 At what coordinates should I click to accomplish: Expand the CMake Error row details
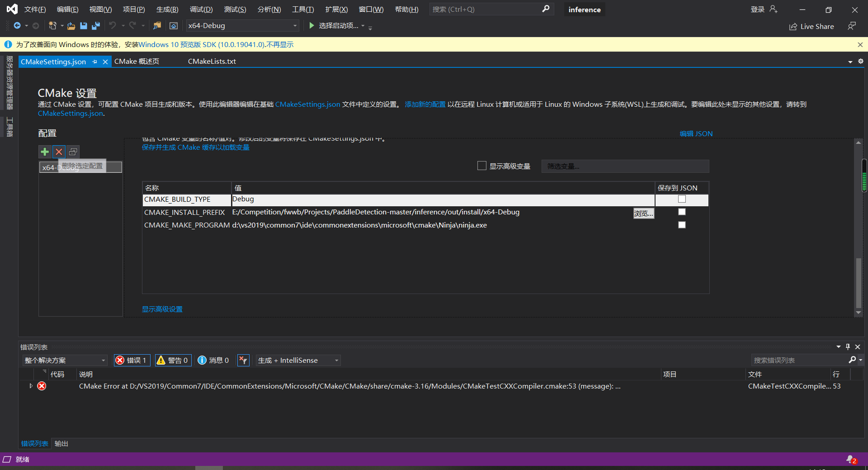tap(31, 386)
